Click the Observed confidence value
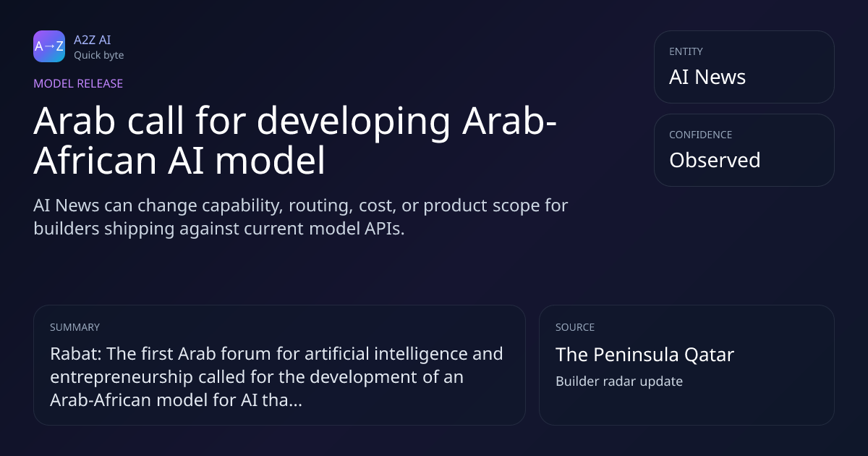The image size is (868, 456). (715, 160)
